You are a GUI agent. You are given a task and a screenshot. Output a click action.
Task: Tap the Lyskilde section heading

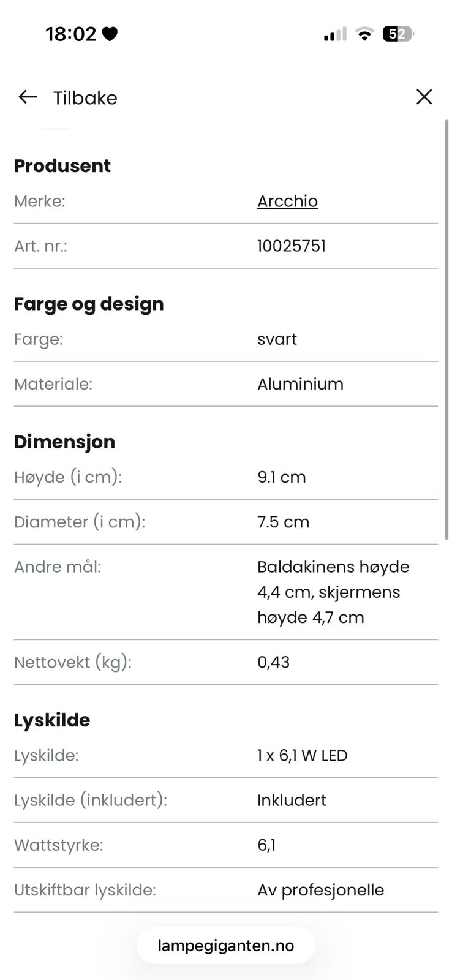coord(52,720)
